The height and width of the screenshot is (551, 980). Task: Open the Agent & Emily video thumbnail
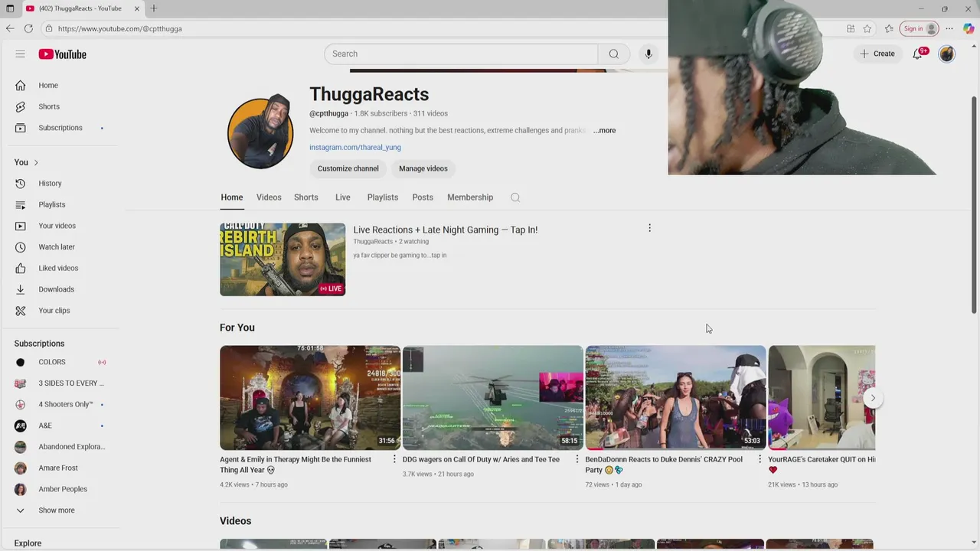(x=310, y=398)
